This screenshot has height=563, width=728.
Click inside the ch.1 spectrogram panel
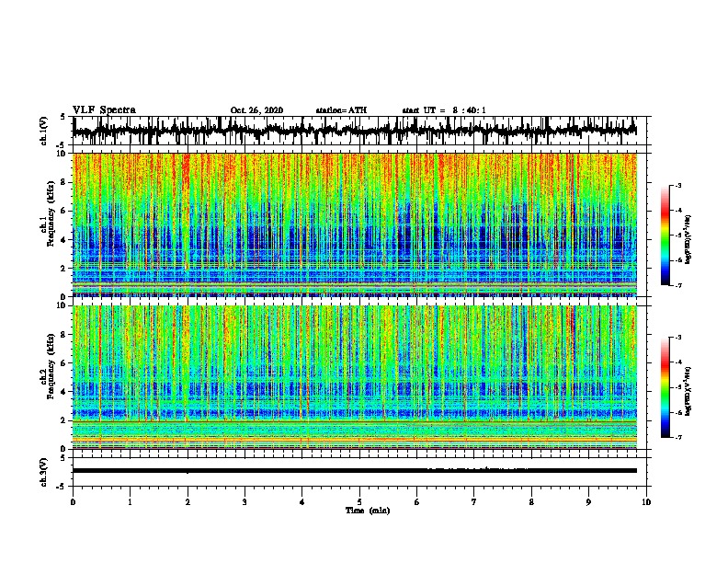click(354, 224)
